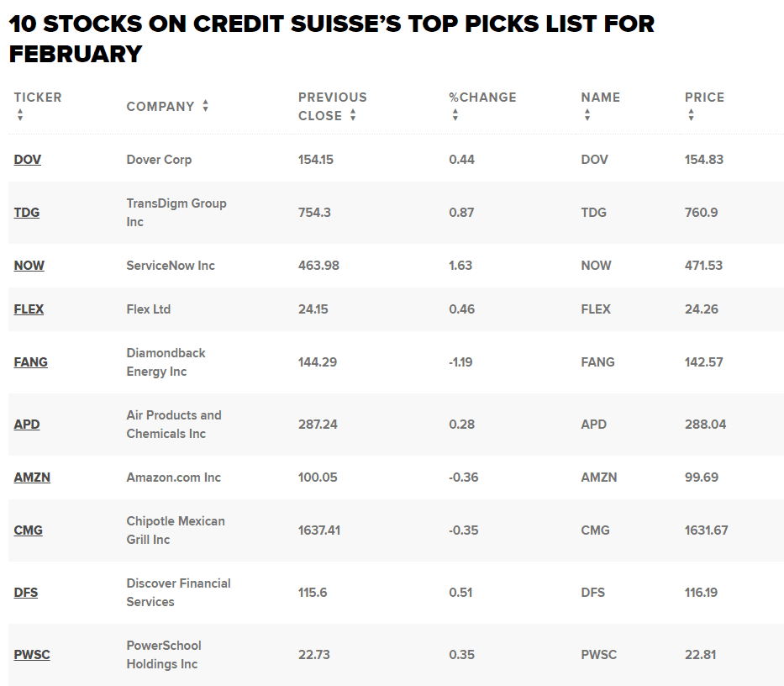Image resolution: width=784 pixels, height=686 pixels.
Task: Click the CMG ticker link
Action: 29,530
